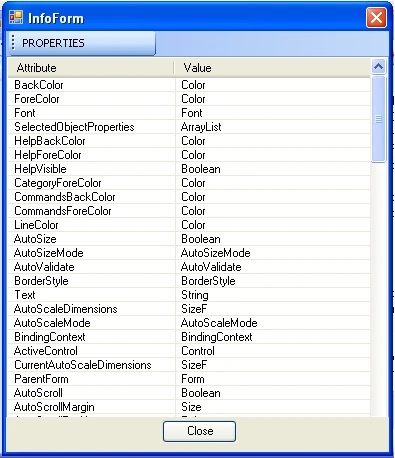
Task: Click the AutoScaleMode value cell
Action: [x=273, y=323]
